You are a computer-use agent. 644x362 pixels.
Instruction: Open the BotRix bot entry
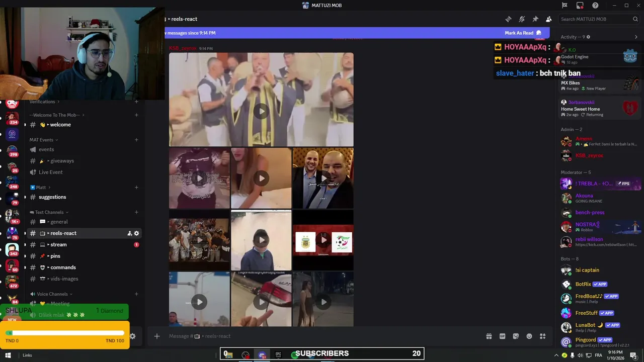tap(599, 284)
